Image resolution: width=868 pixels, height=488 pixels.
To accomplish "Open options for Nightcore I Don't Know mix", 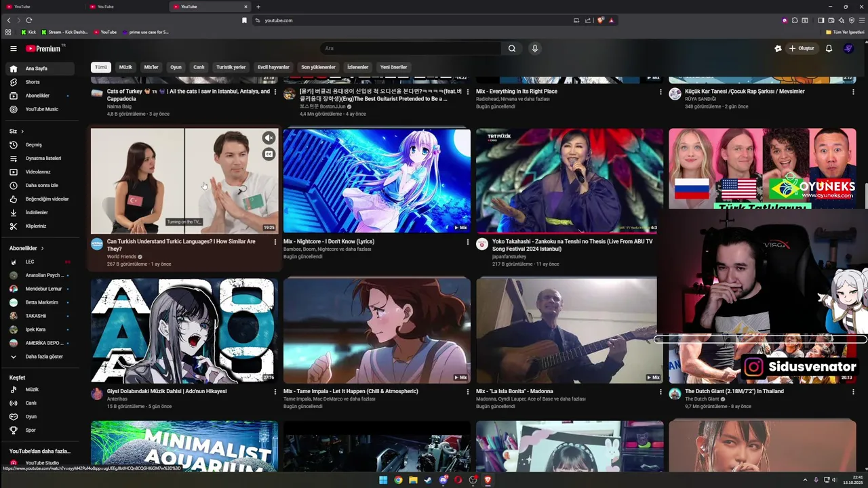I will click(x=467, y=242).
